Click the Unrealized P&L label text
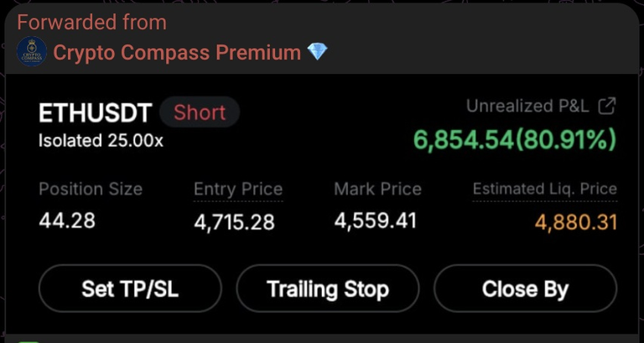This screenshot has height=343, width=644. point(527,106)
